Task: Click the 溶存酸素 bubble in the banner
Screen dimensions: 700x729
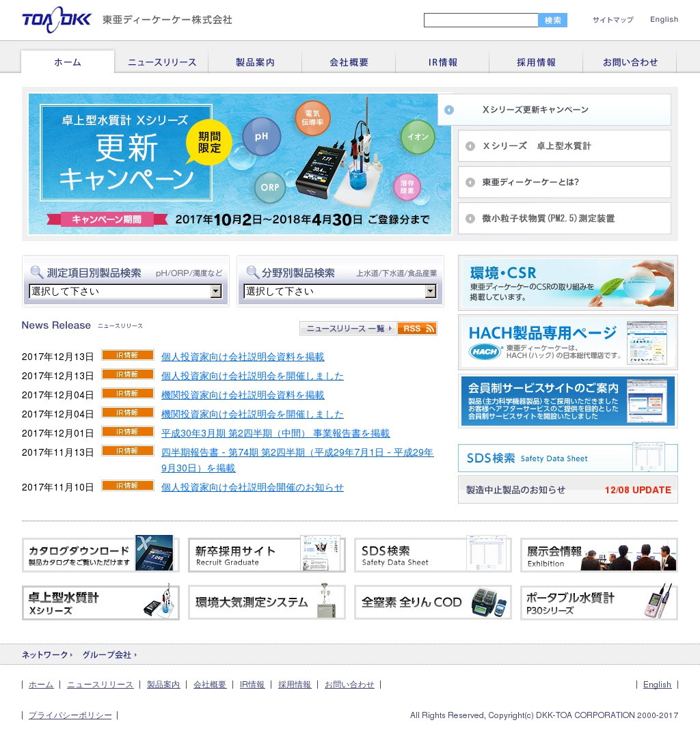Action: pyautogui.click(x=407, y=187)
